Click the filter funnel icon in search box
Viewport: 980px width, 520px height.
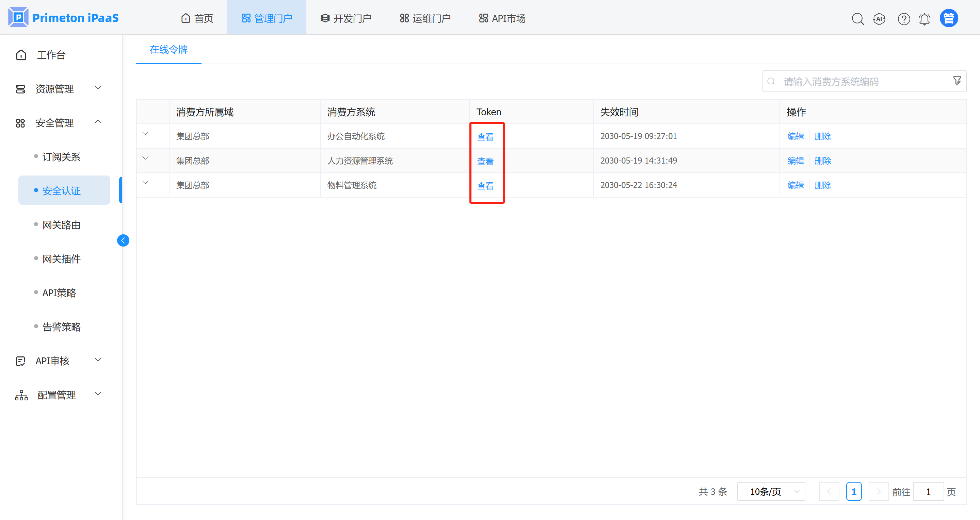pyautogui.click(x=957, y=81)
